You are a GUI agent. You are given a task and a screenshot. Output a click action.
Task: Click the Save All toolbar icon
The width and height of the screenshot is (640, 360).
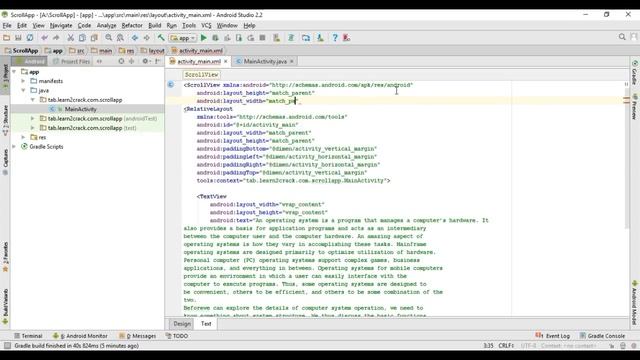pos(18,38)
